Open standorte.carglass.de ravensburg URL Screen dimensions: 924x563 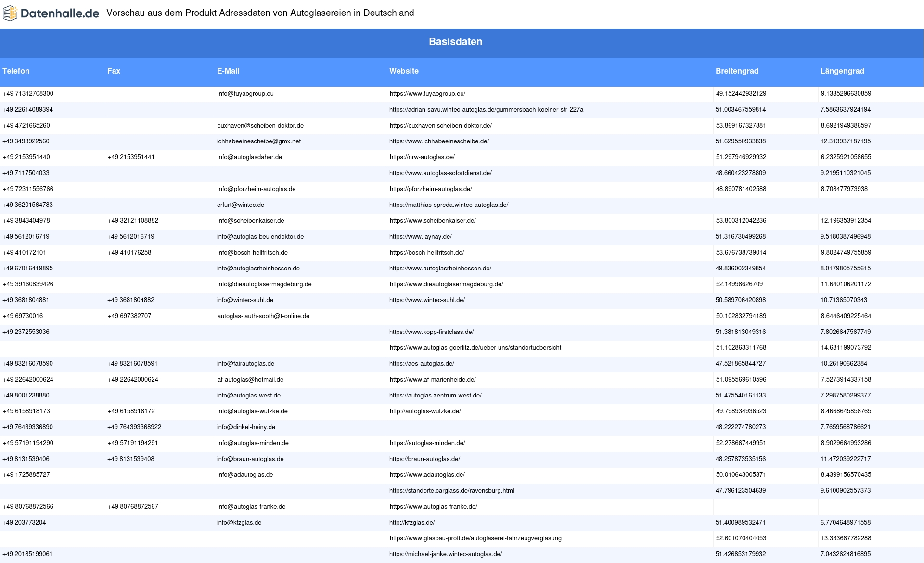click(451, 491)
